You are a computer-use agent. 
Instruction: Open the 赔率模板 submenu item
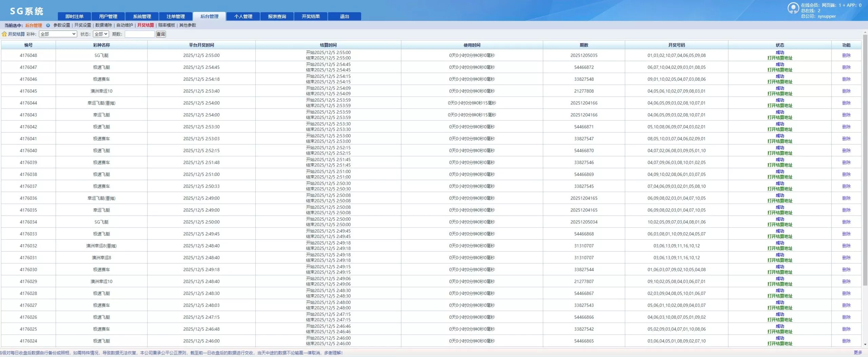166,25
